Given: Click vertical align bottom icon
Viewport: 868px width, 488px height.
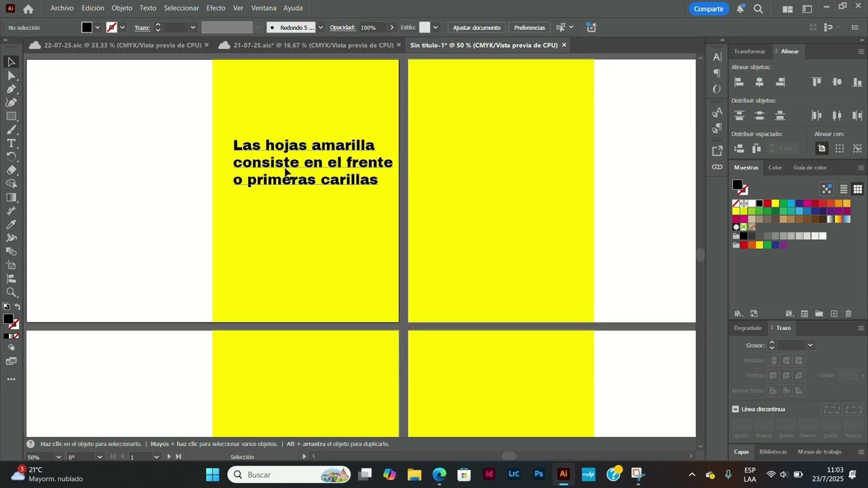Looking at the screenshot, I should coord(857,82).
